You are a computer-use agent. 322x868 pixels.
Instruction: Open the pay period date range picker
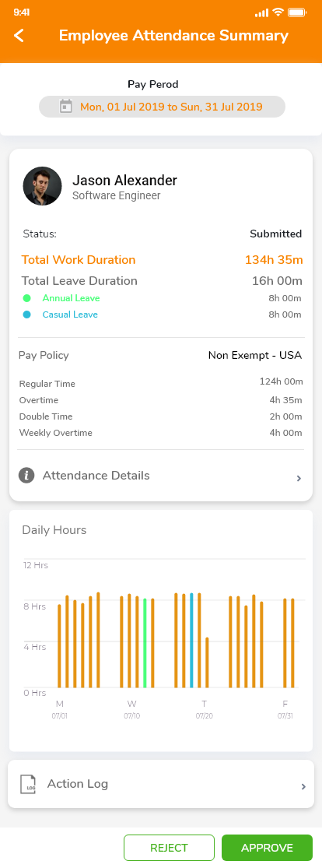coord(162,107)
